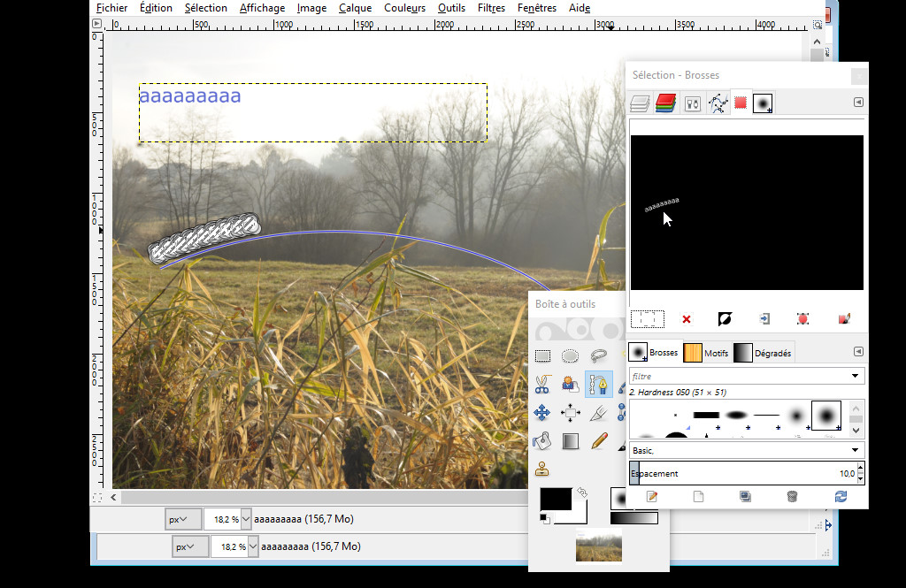The image size is (906, 588).
Task: Open the lower px unit dropdown
Action: click(190, 546)
